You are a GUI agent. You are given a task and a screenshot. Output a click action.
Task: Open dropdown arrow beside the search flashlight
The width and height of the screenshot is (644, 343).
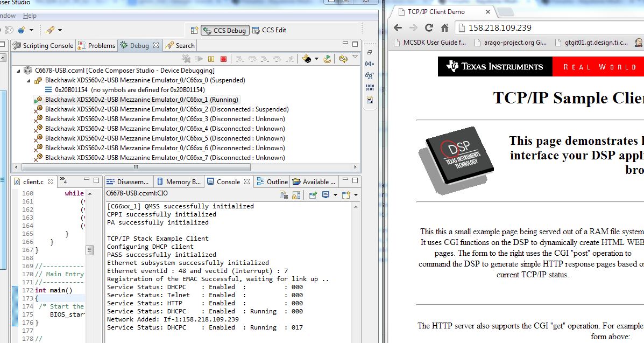60,30
